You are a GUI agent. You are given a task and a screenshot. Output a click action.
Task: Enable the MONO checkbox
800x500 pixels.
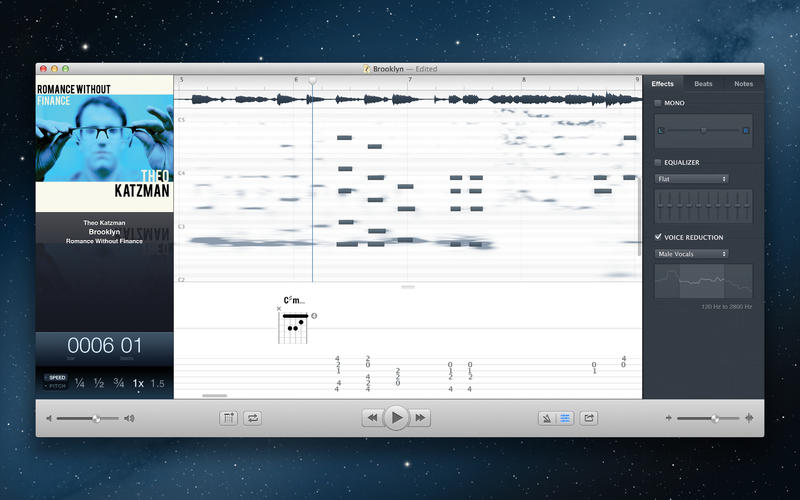click(x=658, y=103)
